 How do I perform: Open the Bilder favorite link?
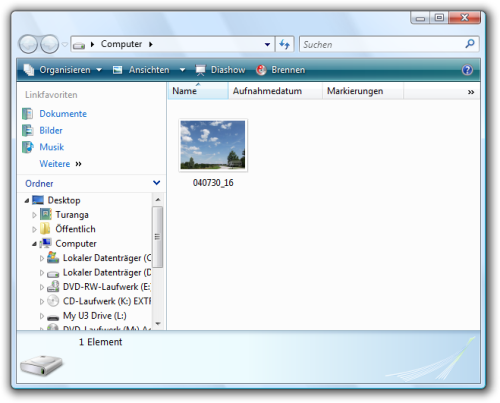(x=51, y=130)
